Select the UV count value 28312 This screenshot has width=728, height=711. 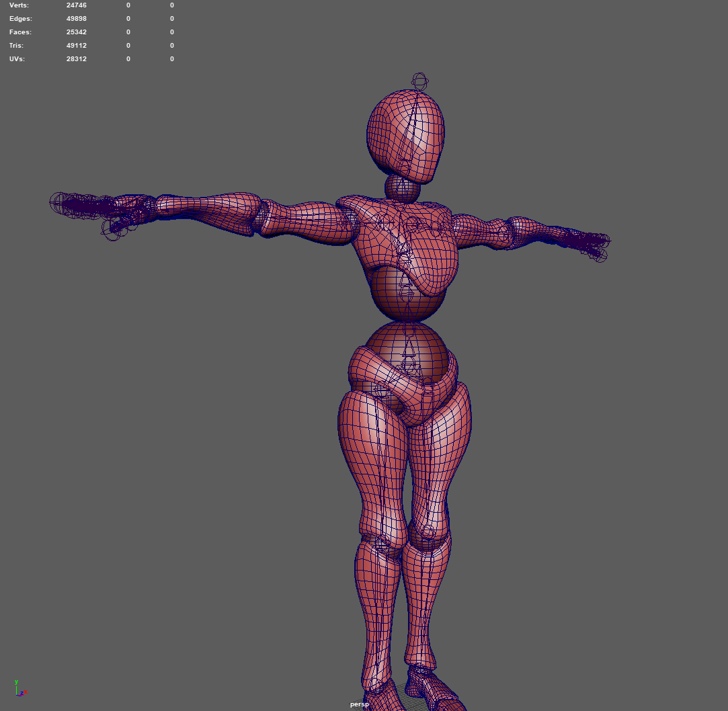pyautogui.click(x=76, y=59)
